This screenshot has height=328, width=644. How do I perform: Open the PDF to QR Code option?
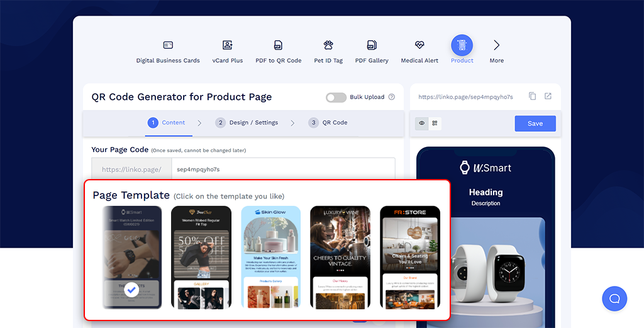[278, 46]
